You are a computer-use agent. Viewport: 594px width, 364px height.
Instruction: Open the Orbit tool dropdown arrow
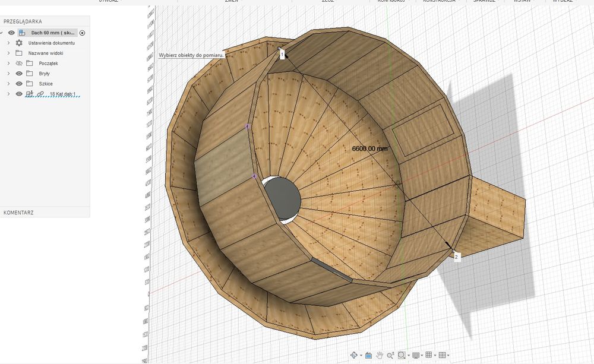point(361,355)
